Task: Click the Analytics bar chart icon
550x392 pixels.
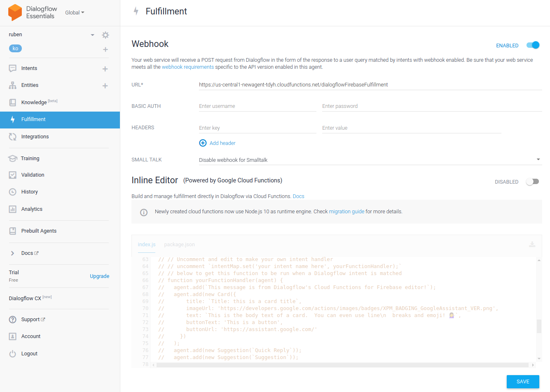Action: 13,209
